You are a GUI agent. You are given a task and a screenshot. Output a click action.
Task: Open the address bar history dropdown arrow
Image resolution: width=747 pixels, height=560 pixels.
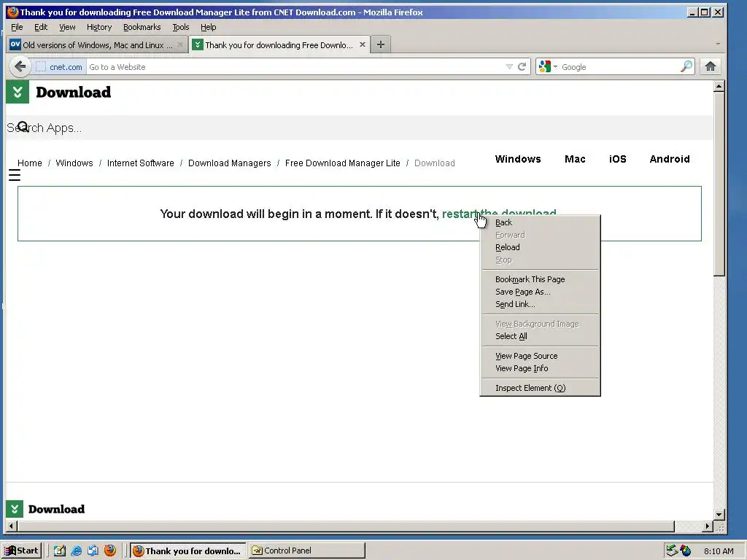(x=508, y=66)
